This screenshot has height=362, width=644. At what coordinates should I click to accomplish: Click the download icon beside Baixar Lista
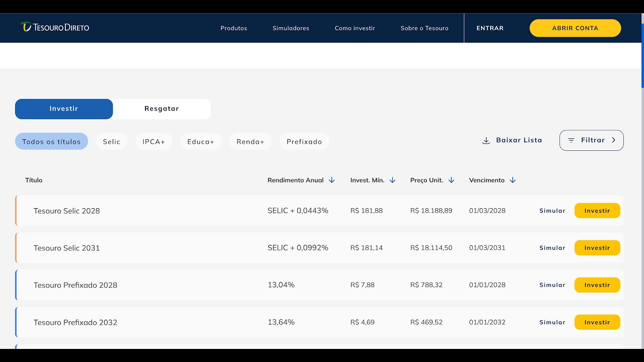click(x=486, y=140)
